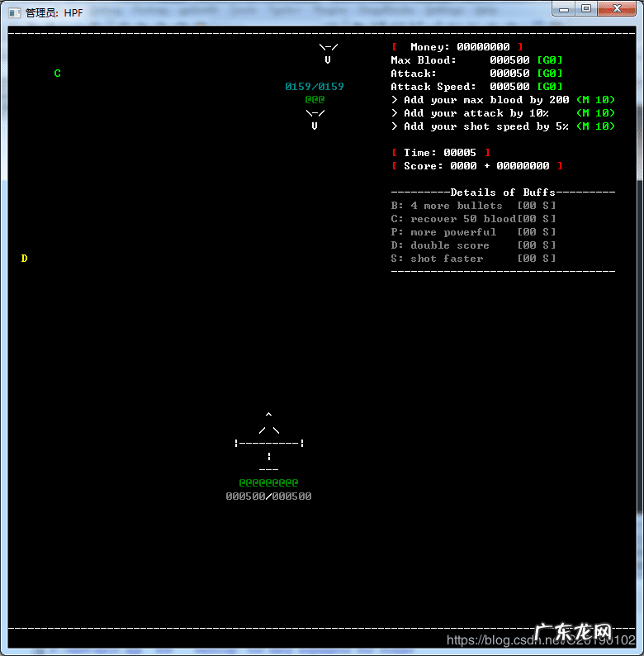Select 'Add your shot speed by 5%' upgrade
The image size is (644, 656).
pyautogui.click(x=481, y=126)
